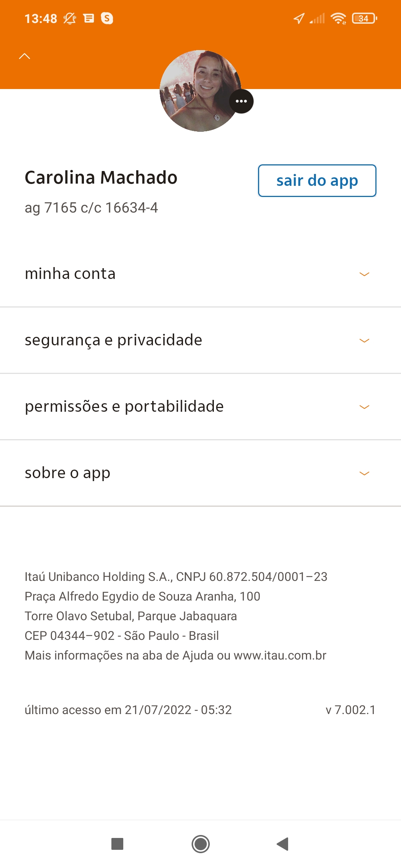Open the minha conta menu section
Viewport: 401px width, 868px height.
point(71,274)
